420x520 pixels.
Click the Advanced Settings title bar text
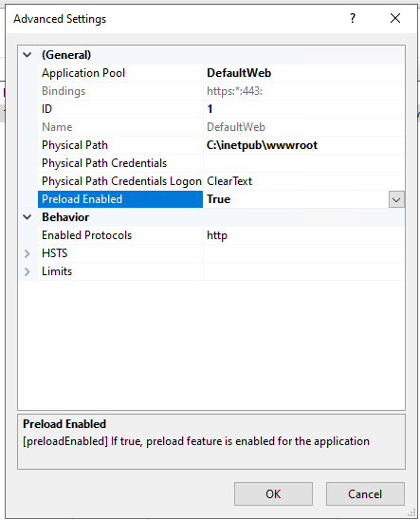point(60,19)
